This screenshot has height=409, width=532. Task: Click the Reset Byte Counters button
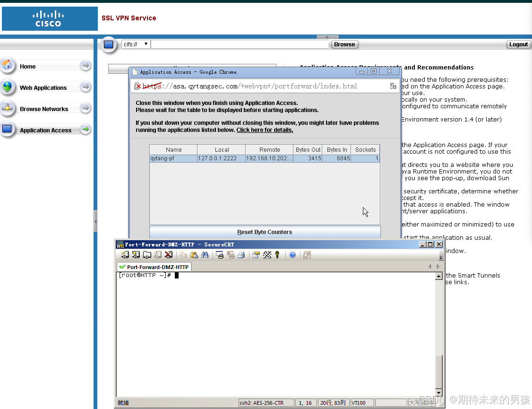pos(265,232)
